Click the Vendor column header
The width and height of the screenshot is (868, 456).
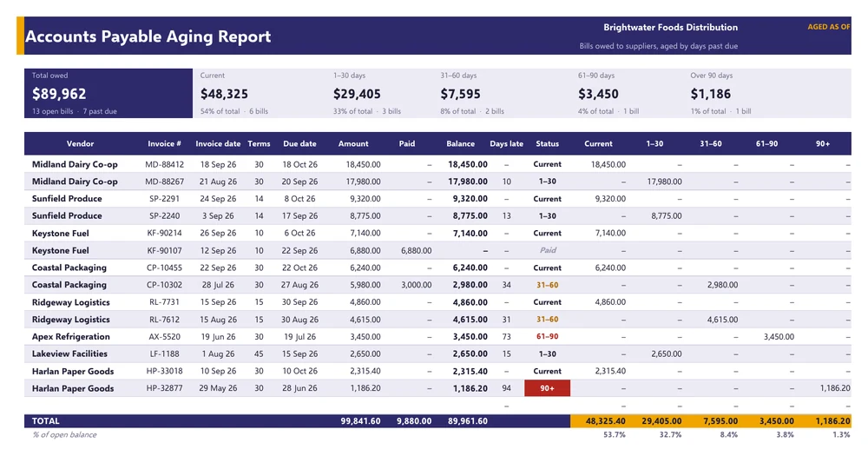(80, 143)
